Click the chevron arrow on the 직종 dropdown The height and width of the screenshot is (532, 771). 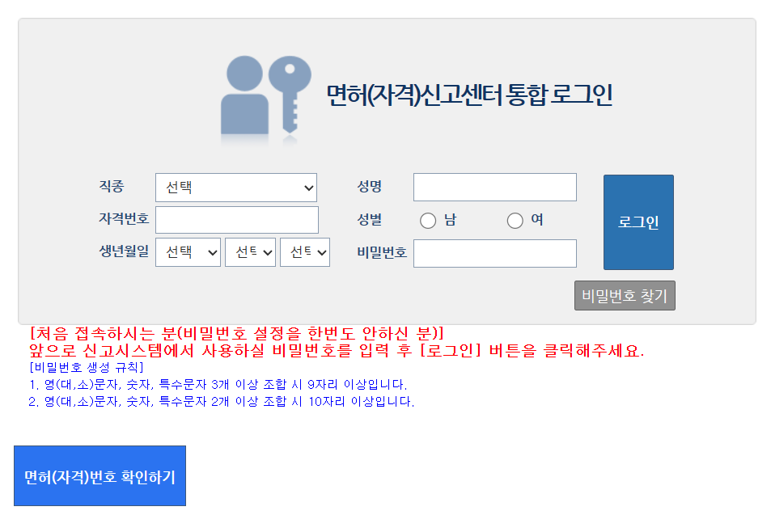coord(310,187)
